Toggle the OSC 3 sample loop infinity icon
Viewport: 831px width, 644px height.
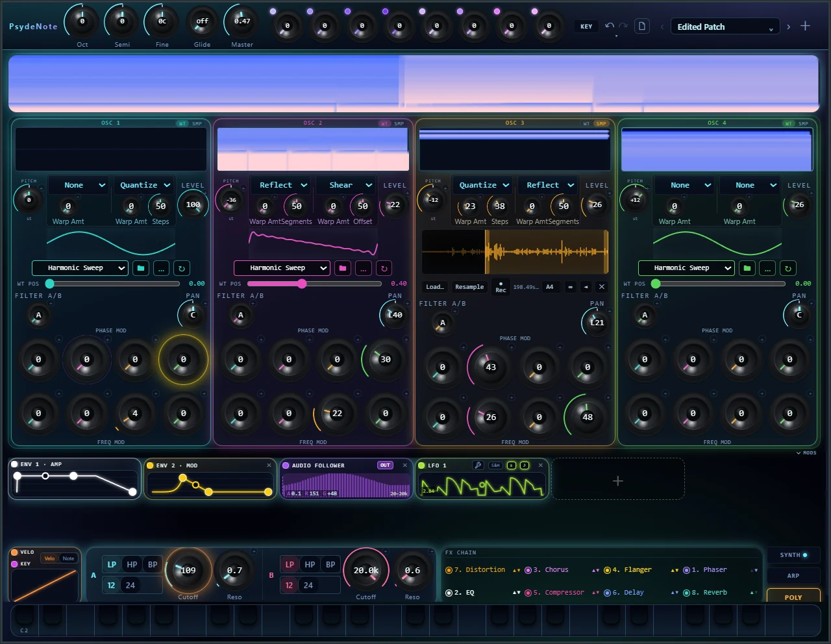pos(571,287)
